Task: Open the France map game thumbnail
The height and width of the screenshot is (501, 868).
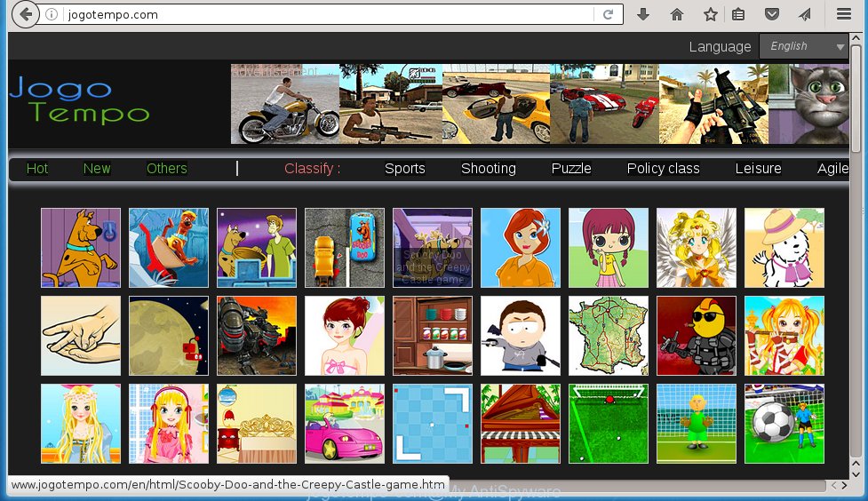Action: pyautogui.click(x=609, y=336)
